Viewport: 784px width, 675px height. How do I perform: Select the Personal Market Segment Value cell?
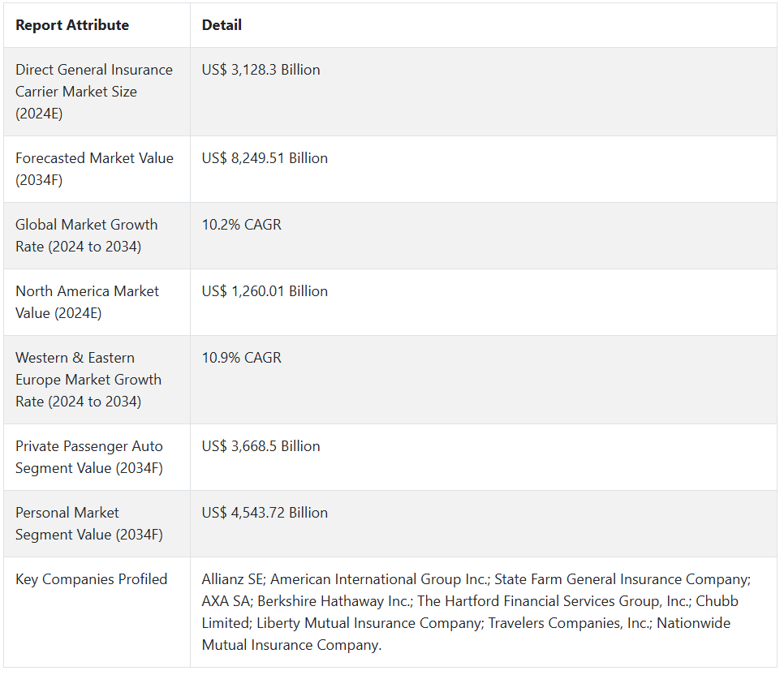tap(89, 523)
